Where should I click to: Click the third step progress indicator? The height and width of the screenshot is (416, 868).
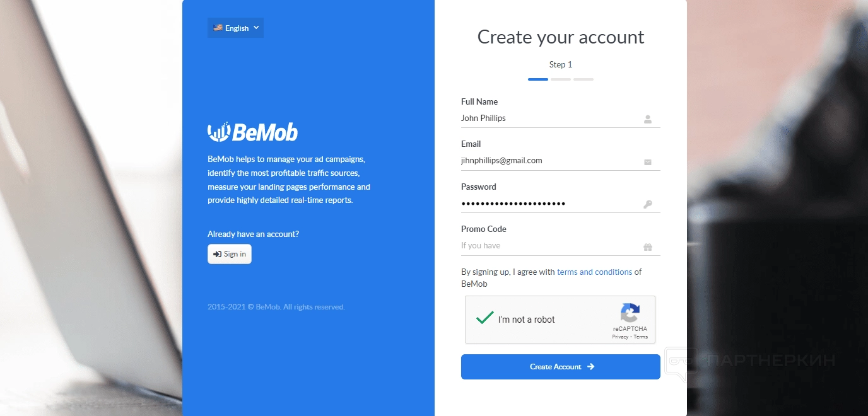(584, 79)
